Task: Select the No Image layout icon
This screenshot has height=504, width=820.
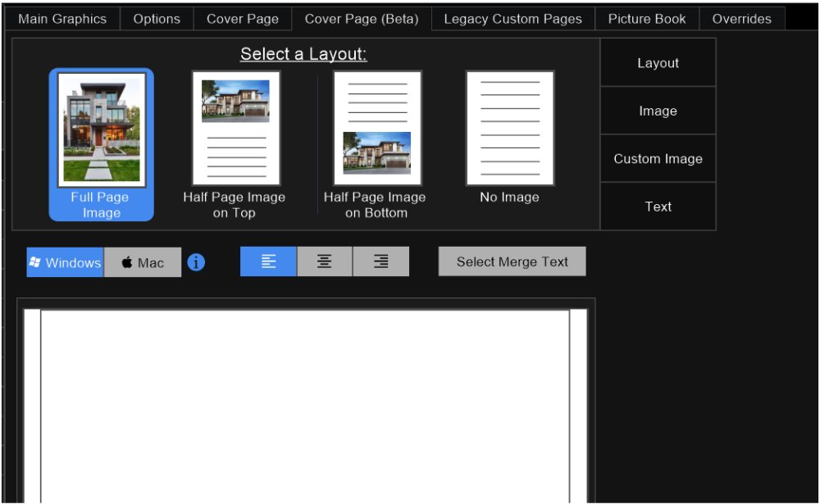Action: point(509,129)
